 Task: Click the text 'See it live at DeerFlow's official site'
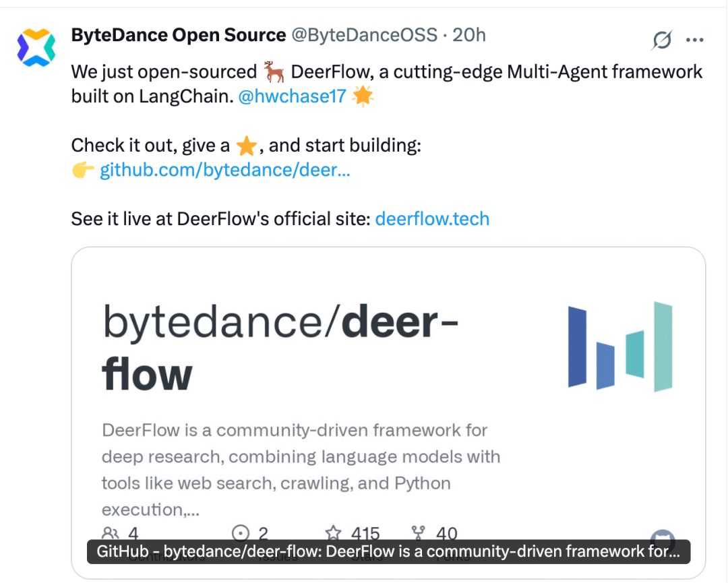click(x=220, y=218)
